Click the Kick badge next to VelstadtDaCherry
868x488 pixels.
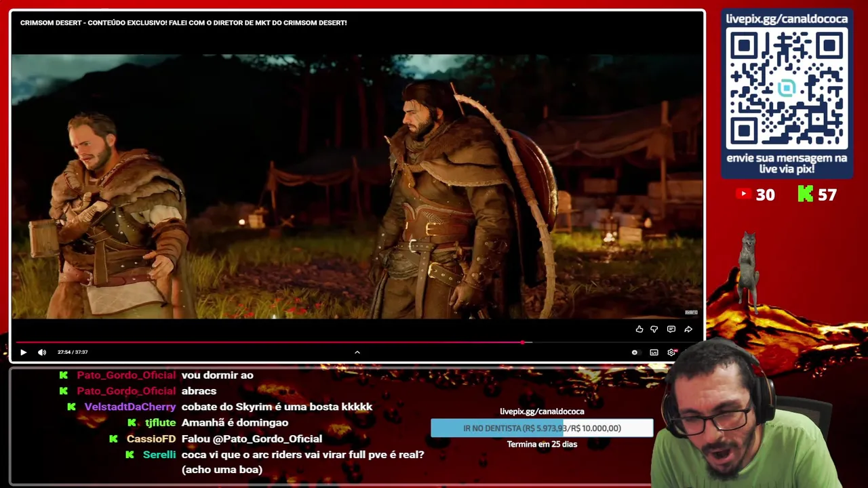coord(71,407)
